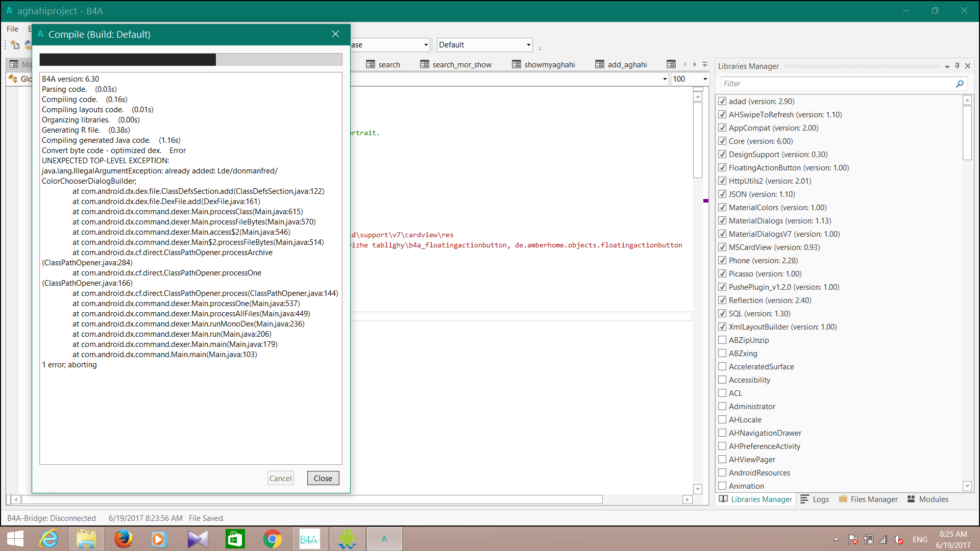Image resolution: width=980 pixels, height=551 pixels.
Task: Click inside the Libraries Manager Filter field
Action: (837, 84)
